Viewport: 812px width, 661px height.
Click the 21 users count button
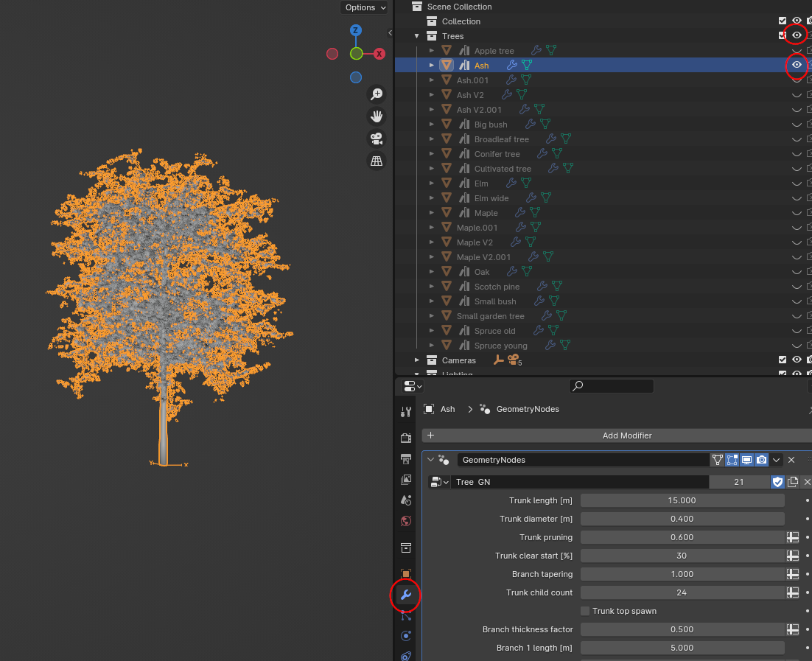coord(739,482)
